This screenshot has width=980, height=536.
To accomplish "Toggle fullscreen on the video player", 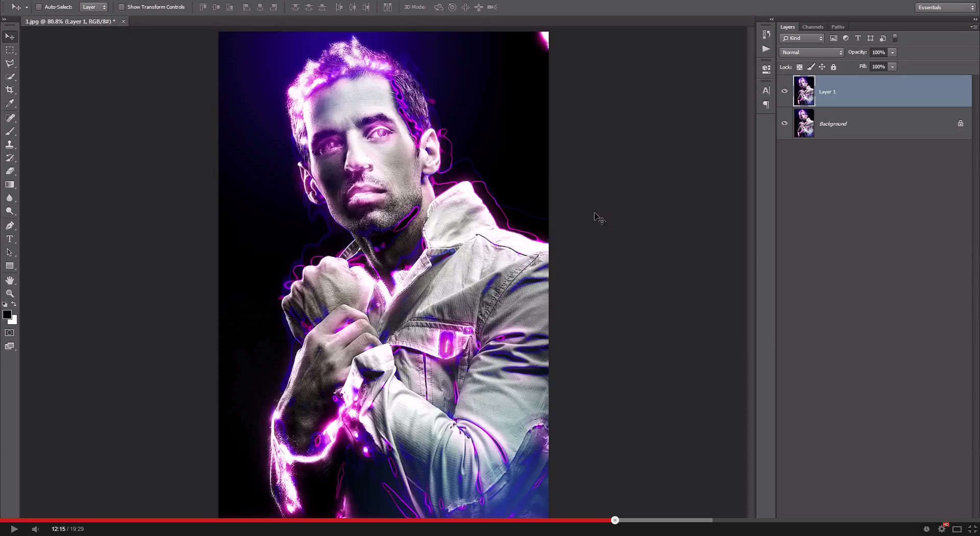I will [971, 529].
